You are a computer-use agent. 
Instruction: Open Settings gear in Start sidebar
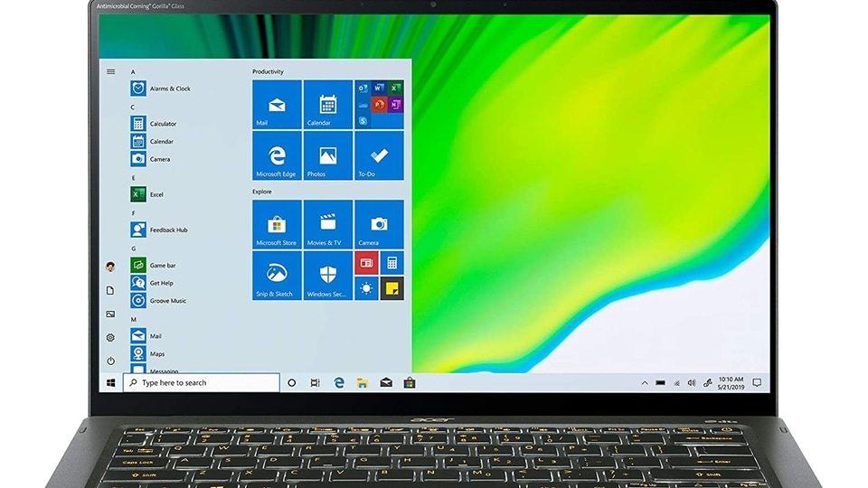click(x=110, y=337)
